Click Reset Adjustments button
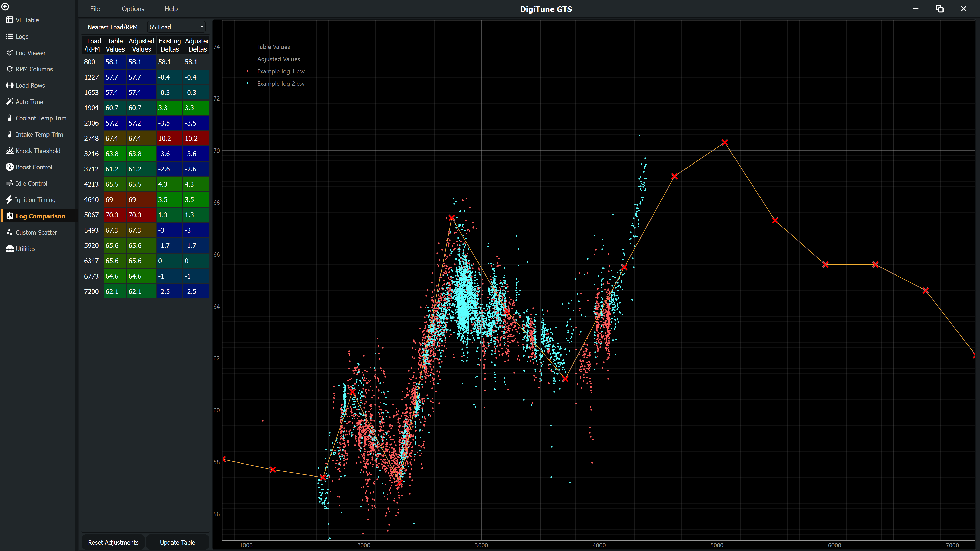The image size is (980, 551). [x=113, y=542]
